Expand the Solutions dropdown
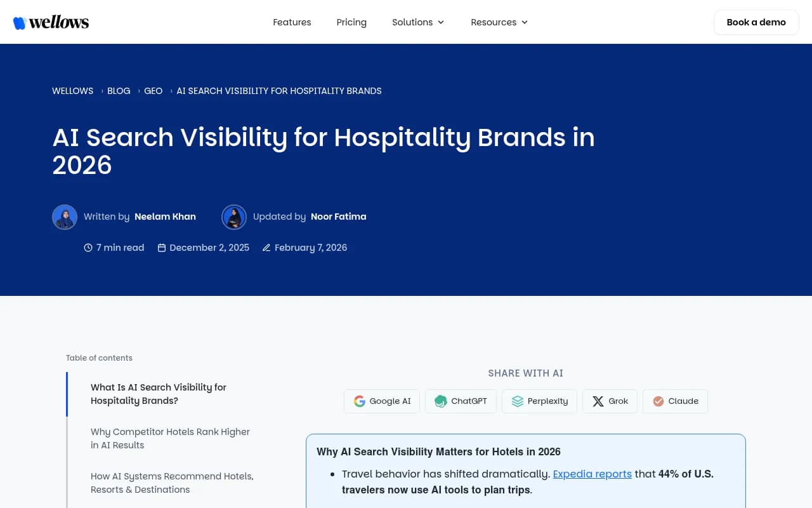 tap(418, 22)
